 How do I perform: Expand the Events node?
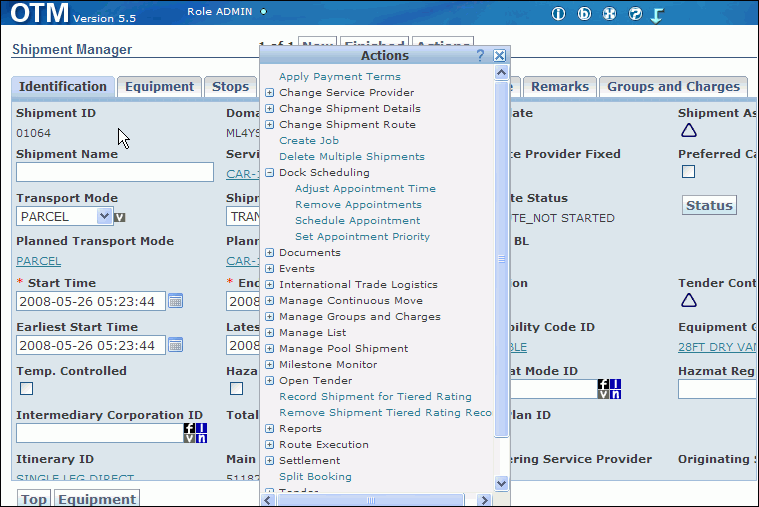coord(270,269)
